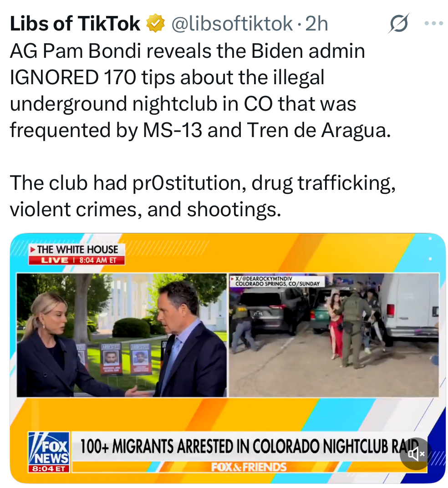
Task: Click the woman in red dress in footage
Action: [x=336, y=324]
